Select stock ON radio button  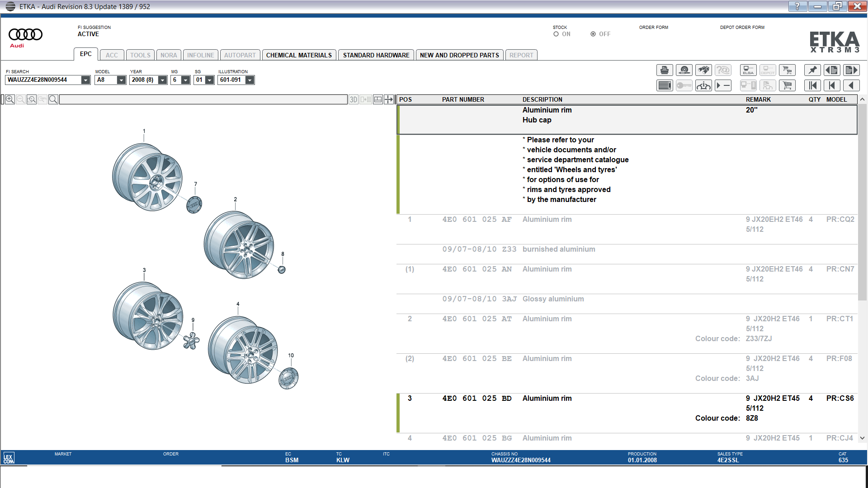click(x=556, y=34)
